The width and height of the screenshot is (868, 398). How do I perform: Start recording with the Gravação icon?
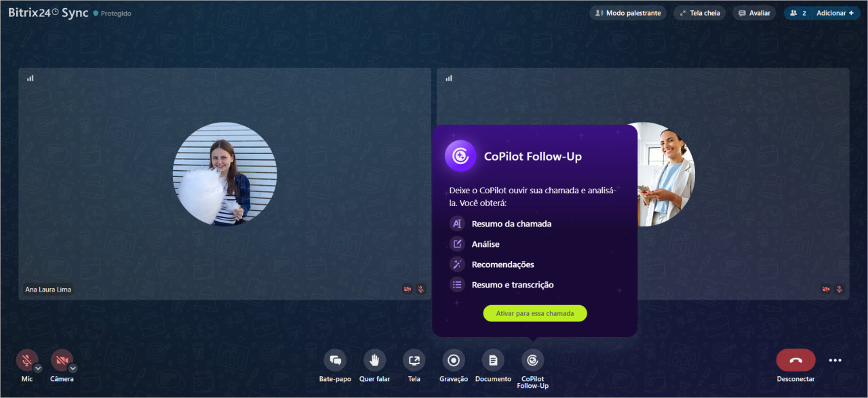pyautogui.click(x=454, y=360)
